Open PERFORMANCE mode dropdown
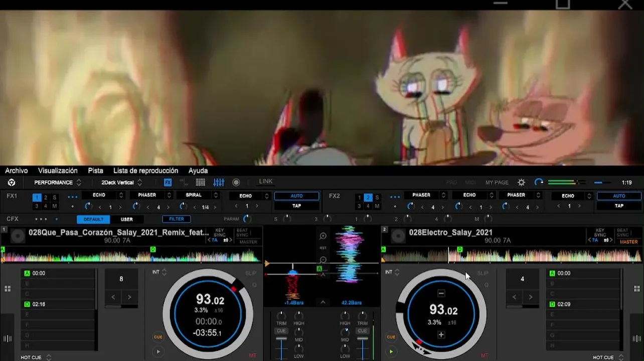 [57, 183]
